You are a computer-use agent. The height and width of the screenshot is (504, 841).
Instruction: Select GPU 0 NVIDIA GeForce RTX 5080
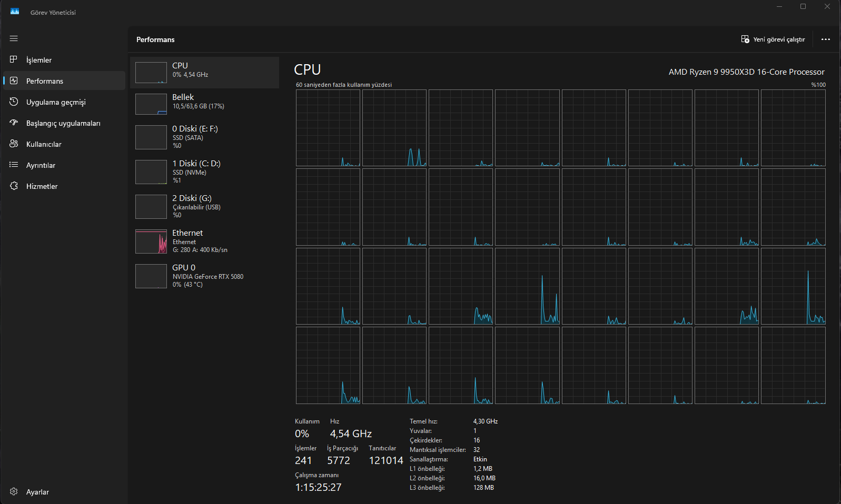coord(204,276)
